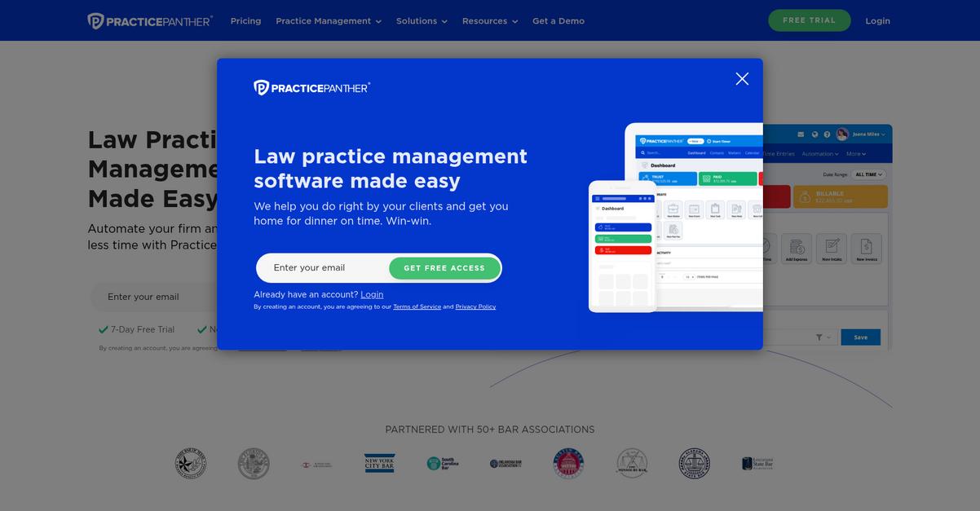
Task: Click the Add Expense icon in the dashboard preview
Action: [796, 249]
